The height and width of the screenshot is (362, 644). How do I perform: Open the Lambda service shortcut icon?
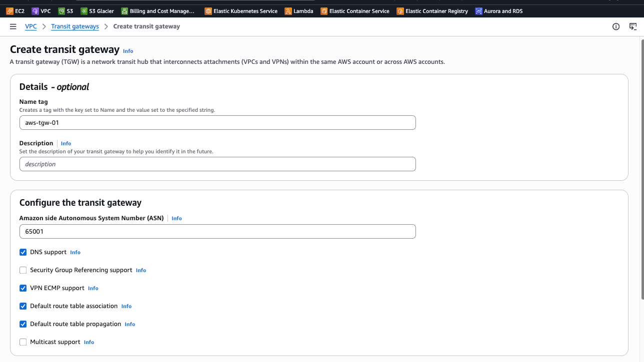click(x=288, y=11)
